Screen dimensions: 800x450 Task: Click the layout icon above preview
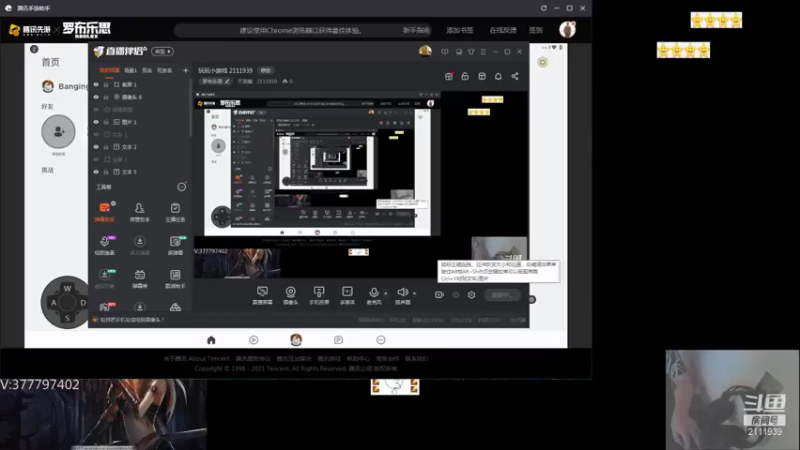[x=482, y=76]
